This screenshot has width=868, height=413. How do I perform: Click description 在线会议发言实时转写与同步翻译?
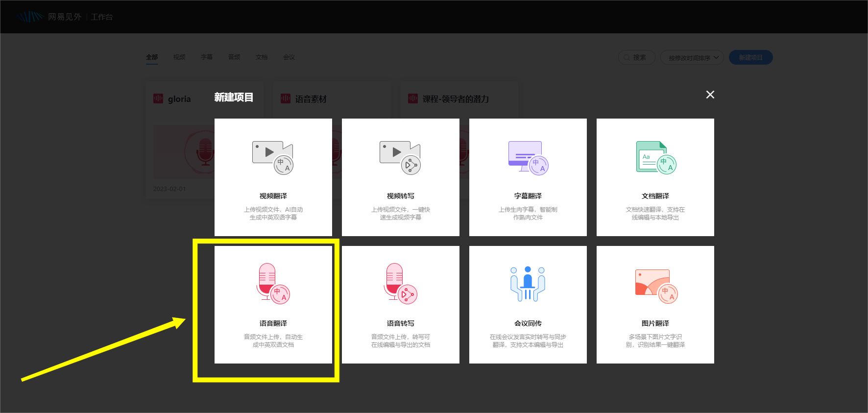pyautogui.click(x=528, y=340)
